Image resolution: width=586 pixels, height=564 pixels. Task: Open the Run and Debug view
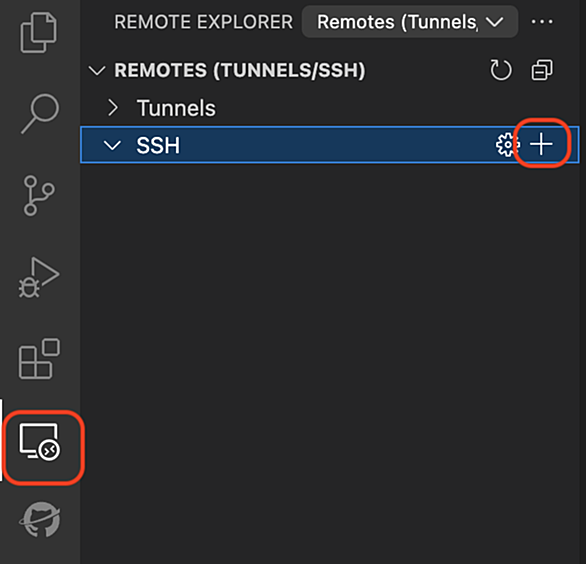(x=39, y=277)
